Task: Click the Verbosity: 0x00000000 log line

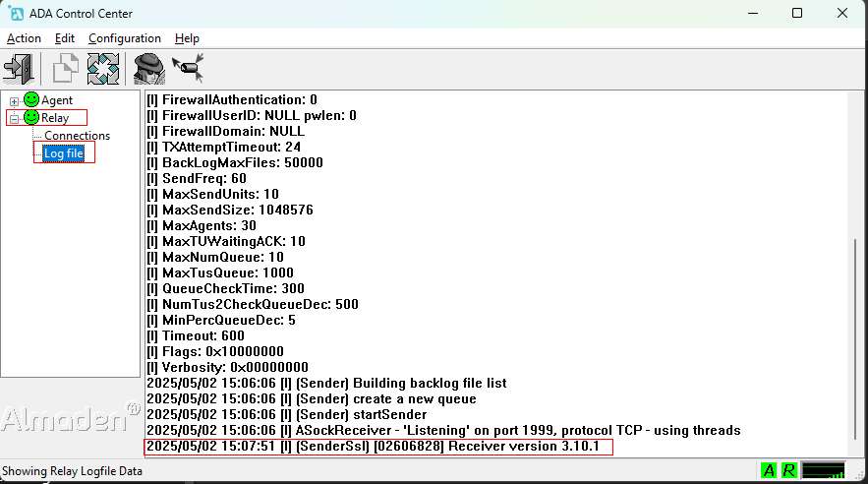Action: point(227,367)
